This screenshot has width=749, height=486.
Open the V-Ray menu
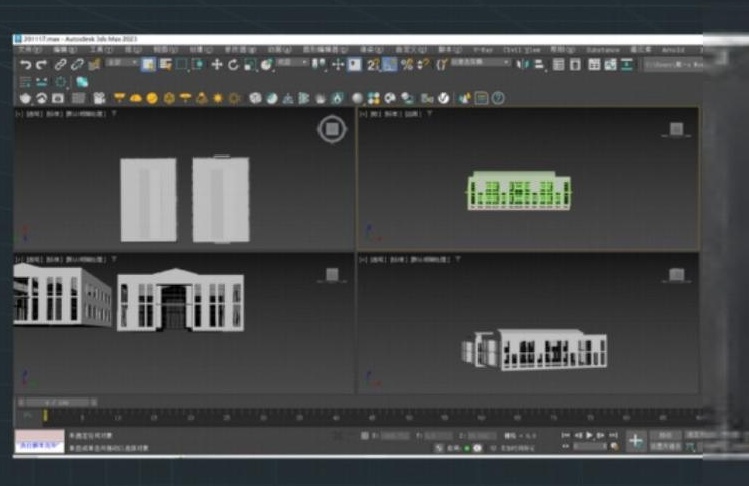coord(483,50)
